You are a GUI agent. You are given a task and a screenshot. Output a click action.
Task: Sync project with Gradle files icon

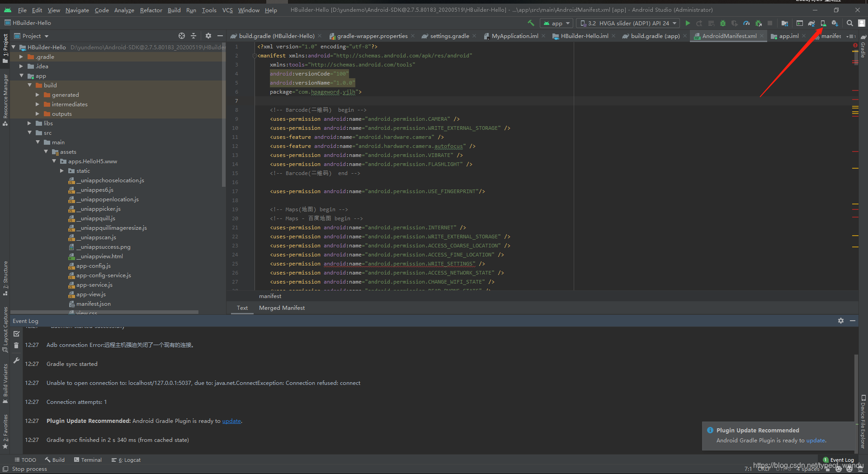pos(811,23)
